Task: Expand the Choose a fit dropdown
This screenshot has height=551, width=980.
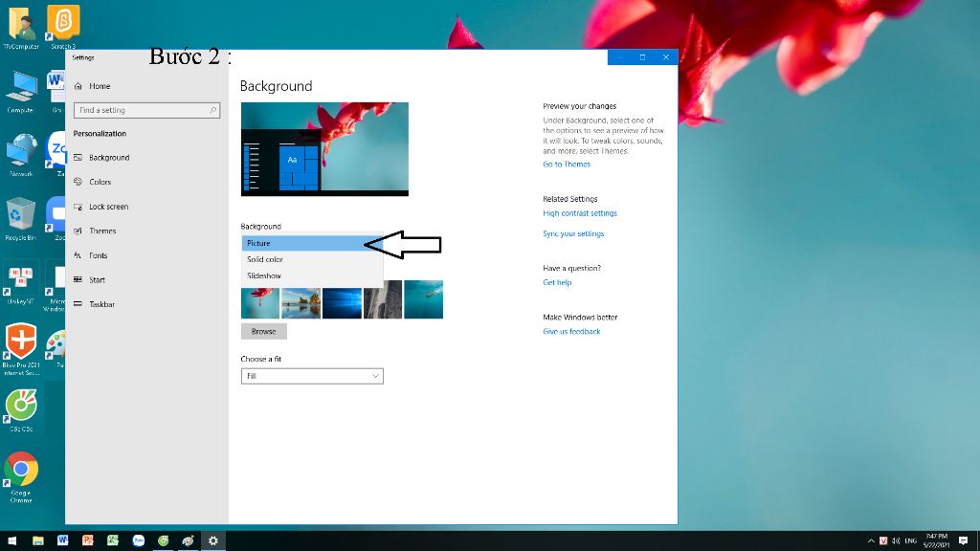Action: (x=312, y=376)
